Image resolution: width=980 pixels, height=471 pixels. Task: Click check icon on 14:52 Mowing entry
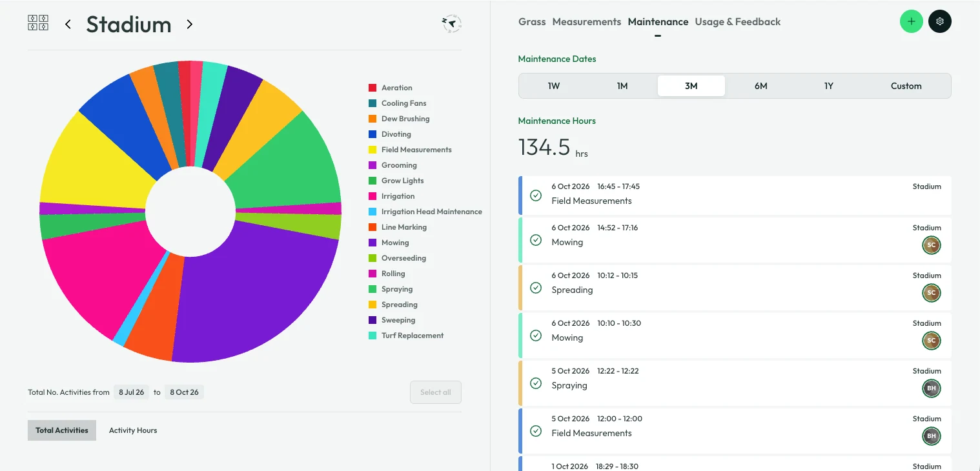(535, 240)
